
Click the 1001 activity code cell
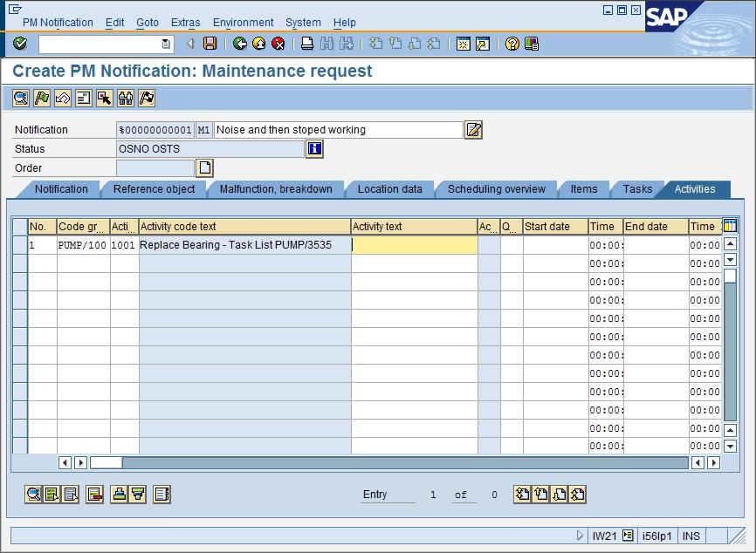[124, 245]
